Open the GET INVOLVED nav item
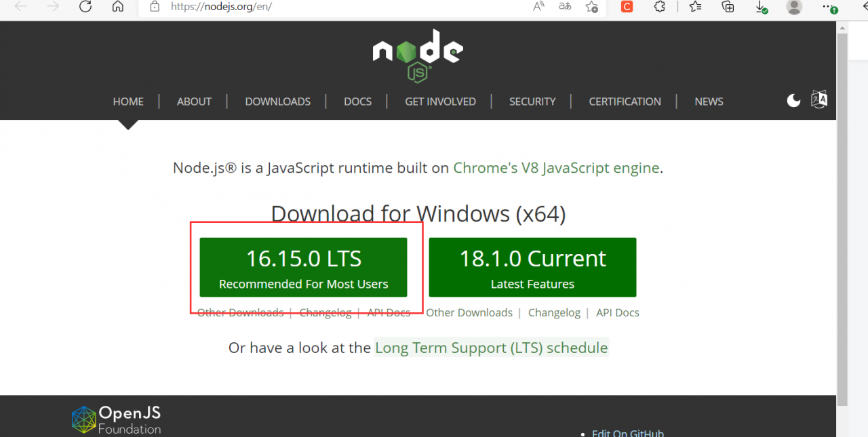Screen dimensions: 868x437 point(440,102)
